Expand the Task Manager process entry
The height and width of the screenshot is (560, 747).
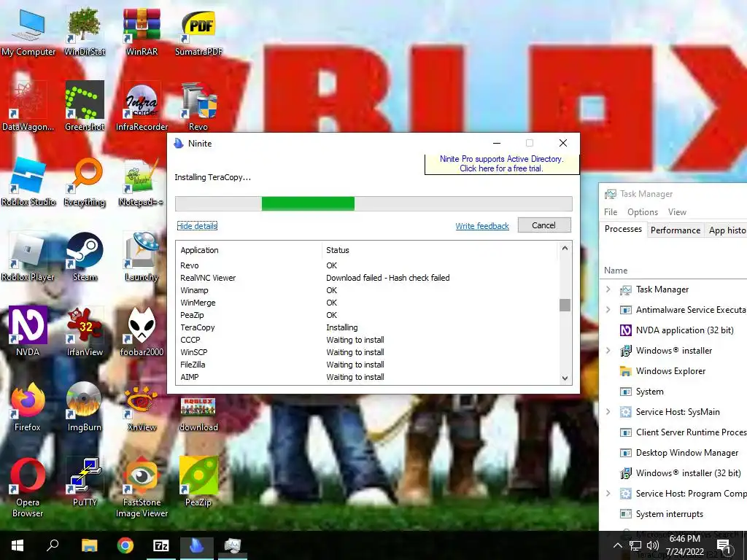tap(608, 289)
